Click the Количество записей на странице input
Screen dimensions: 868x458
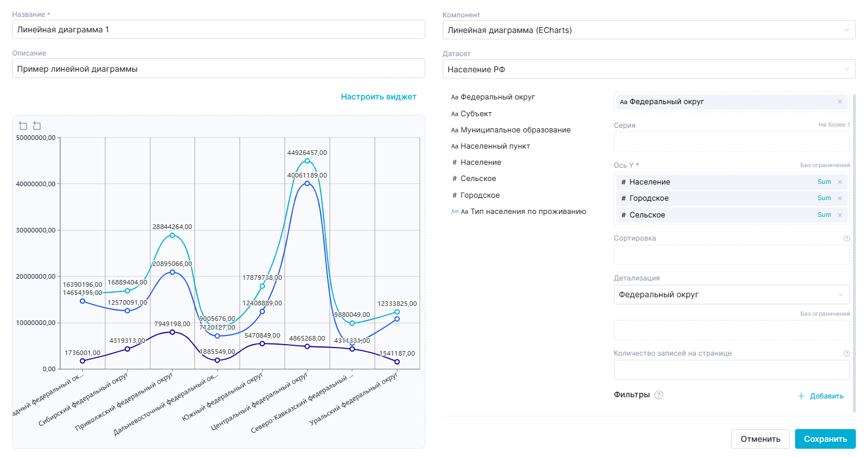[731, 370]
